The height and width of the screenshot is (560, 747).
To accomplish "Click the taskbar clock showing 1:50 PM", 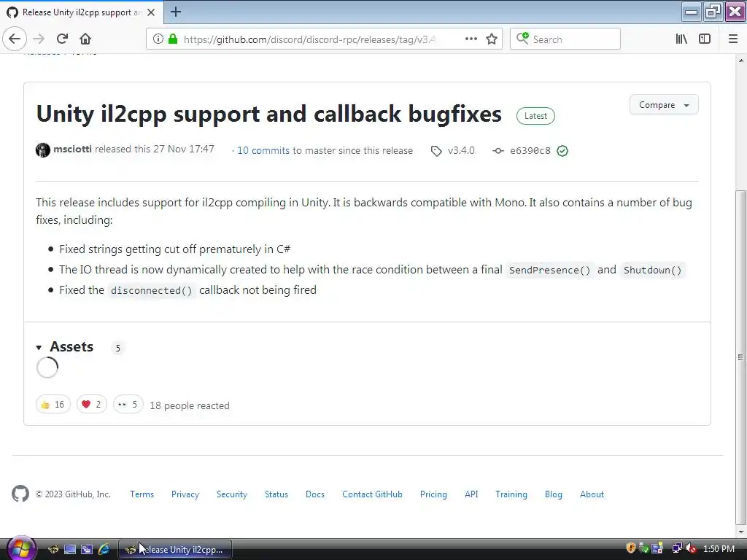I will click(x=719, y=548).
